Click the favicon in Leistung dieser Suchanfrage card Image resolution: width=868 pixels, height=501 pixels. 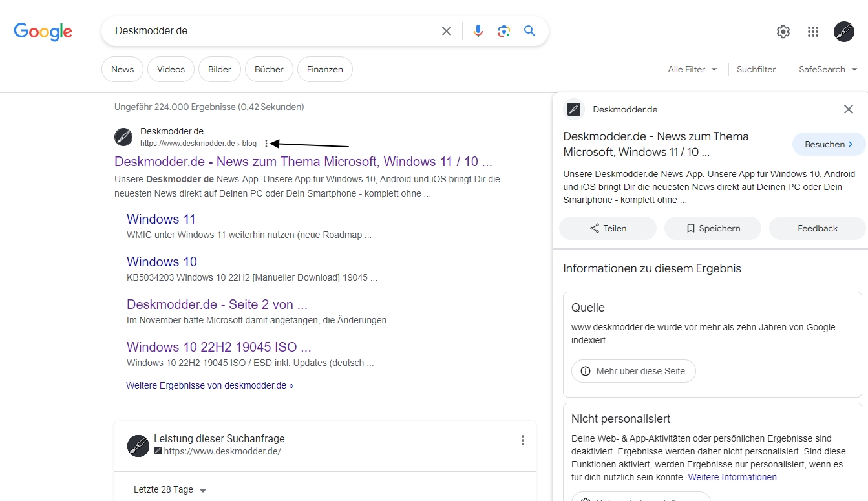click(x=138, y=446)
